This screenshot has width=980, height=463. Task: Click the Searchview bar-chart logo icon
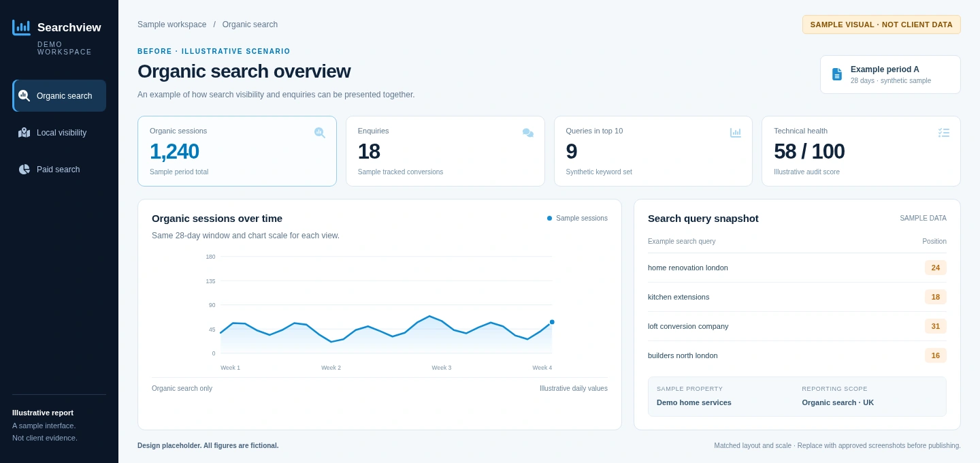[x=21, y=27]
